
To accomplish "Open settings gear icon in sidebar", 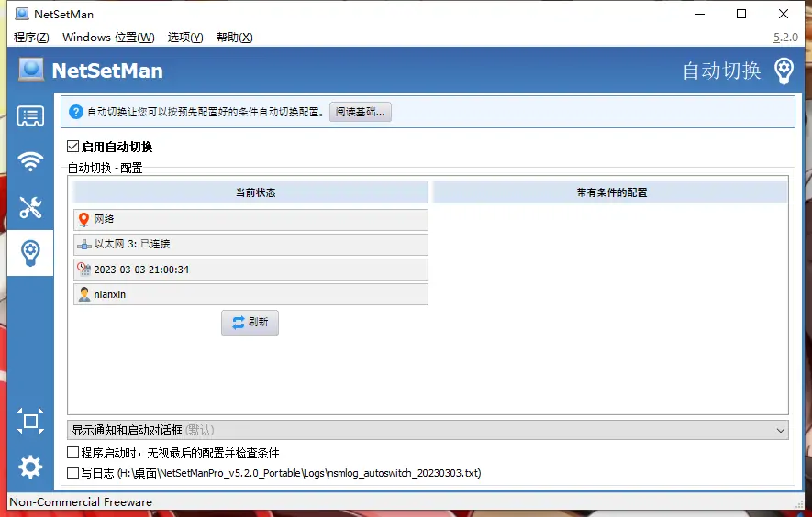I will (x=30, y=467).
